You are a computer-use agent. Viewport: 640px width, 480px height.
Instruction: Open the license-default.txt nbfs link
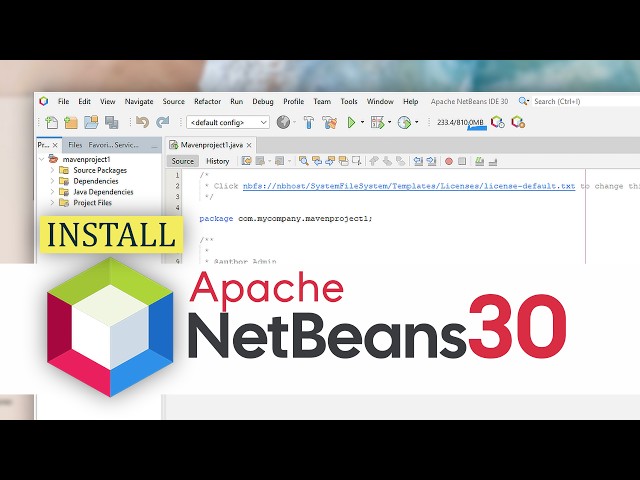(409, 186)
